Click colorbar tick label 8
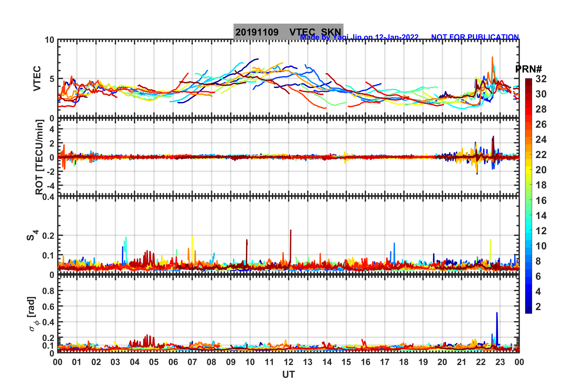This screenshot has height=392, width=577. click(x=538, y=261)
